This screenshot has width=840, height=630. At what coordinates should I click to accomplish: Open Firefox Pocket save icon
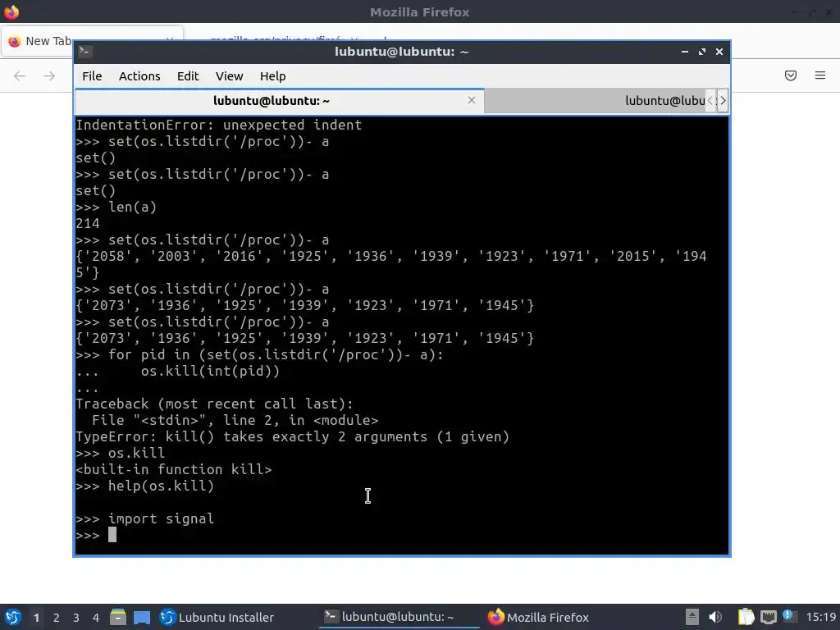pos(791,75)
